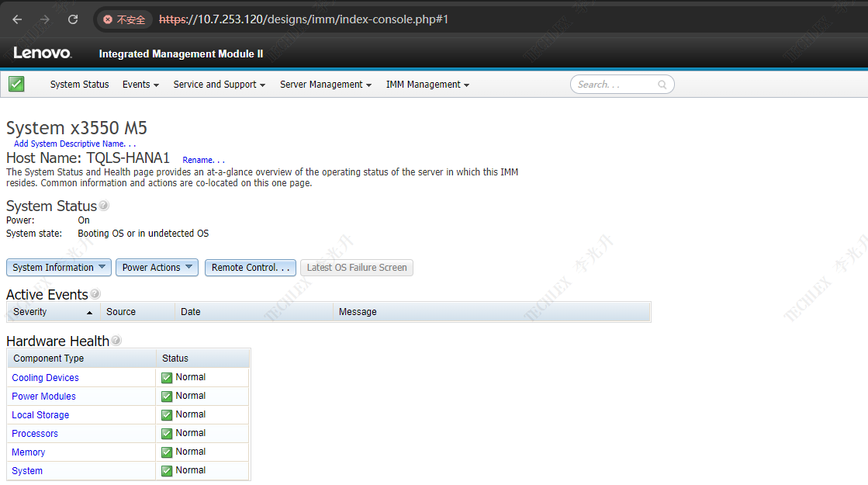This screenshot has width=868, height=485.
Task: Open help icon beside Hardware Health heading
Action: click(116, 341)
